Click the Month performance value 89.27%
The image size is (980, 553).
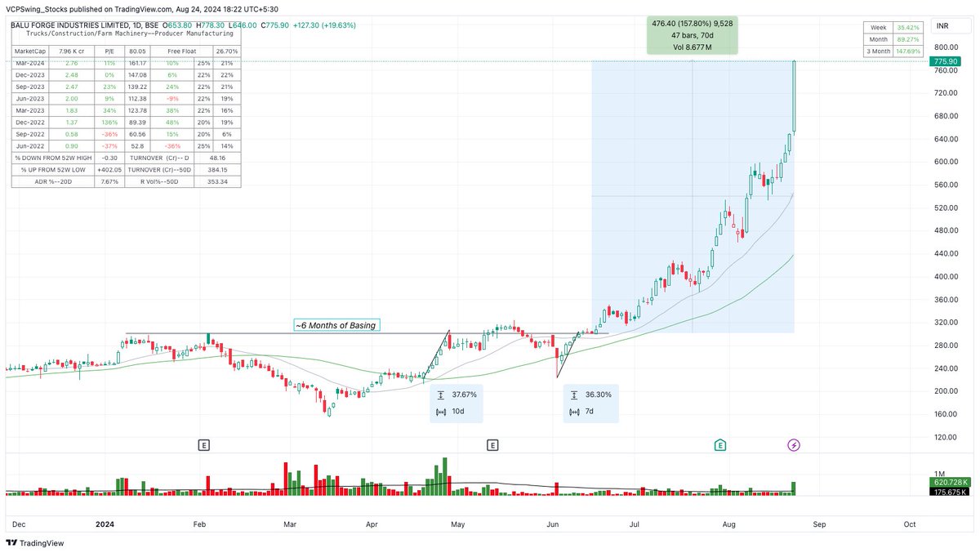click(907, 39)
